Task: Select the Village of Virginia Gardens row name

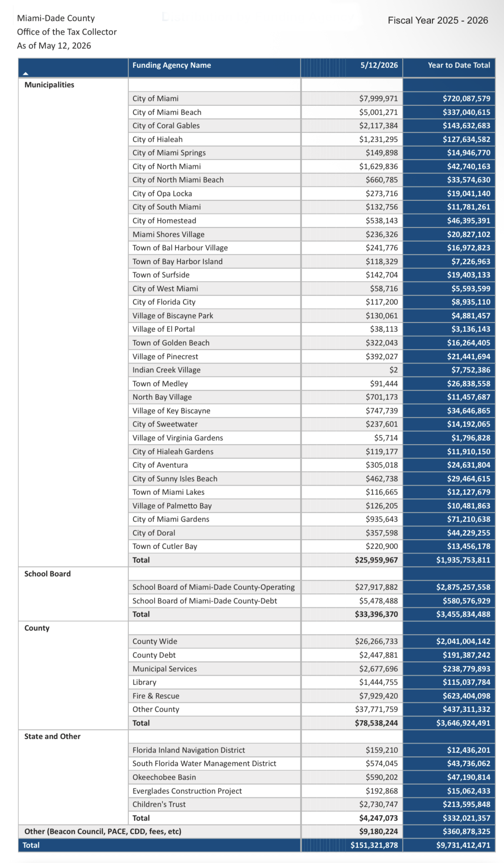Action: [178, 438]
